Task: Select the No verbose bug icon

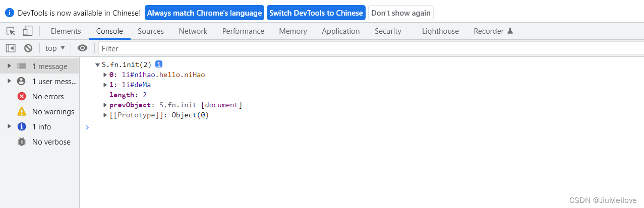Action: (x=22, y=142)
